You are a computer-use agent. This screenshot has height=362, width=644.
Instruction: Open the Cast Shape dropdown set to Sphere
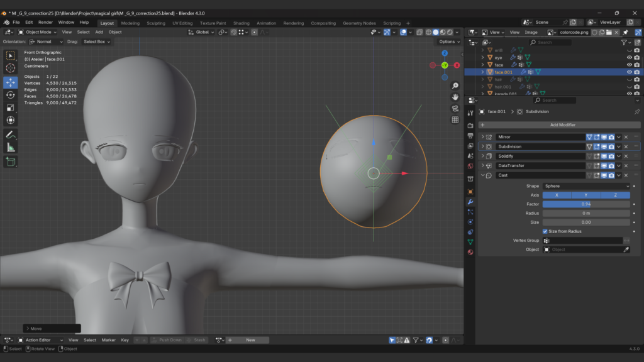586,186
